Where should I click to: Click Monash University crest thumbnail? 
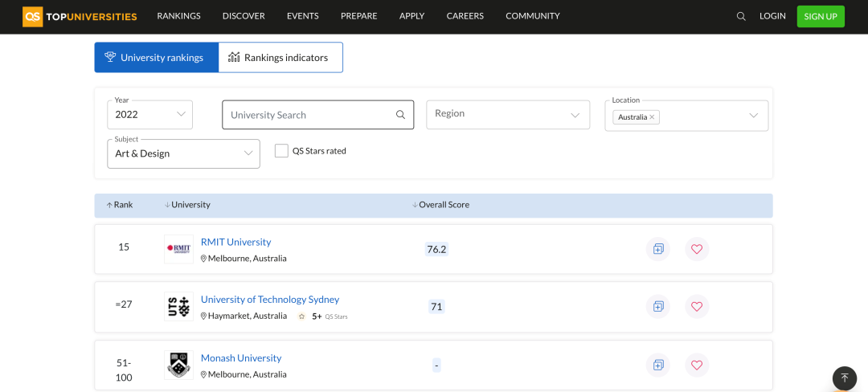[178, 365]
